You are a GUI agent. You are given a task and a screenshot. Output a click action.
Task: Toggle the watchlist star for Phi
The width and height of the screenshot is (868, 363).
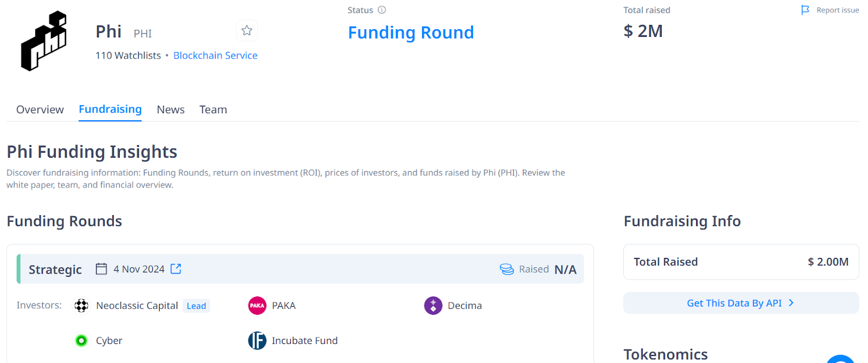tap(247, 31)
